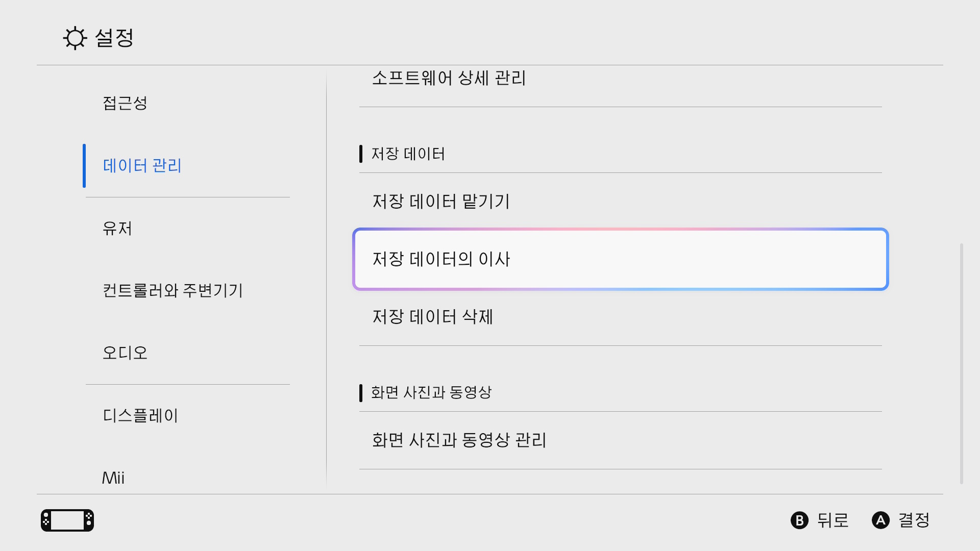Click the Joy-Con controller icon at bottom left
The height and width of the screenshot is (551, 980).
pyautogui.click(x=67, y=520)
